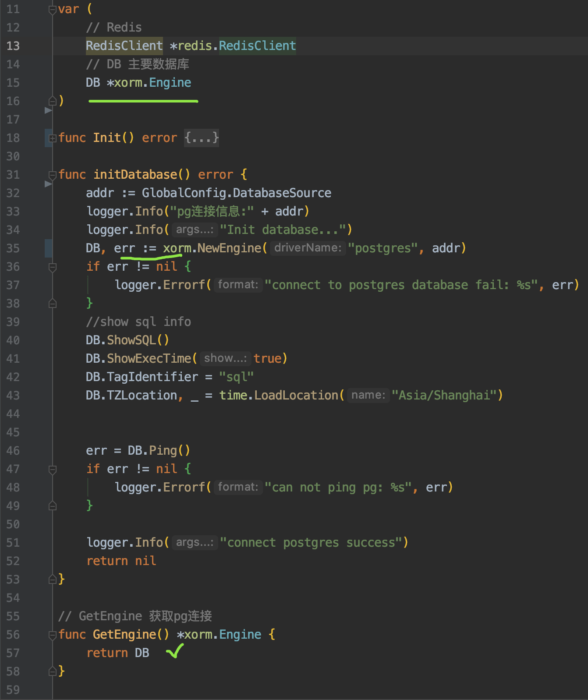Click the driverName: parameter hint
This screenshot has width=588, height=700.
pos(308,248)
